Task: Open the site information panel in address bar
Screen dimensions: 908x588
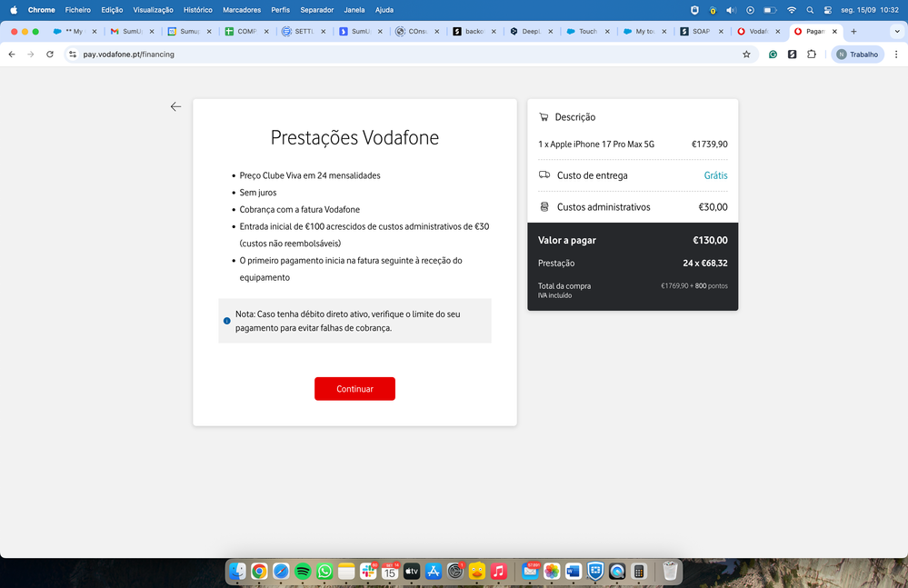Action: pyautogui.click(x=72, y=55)
